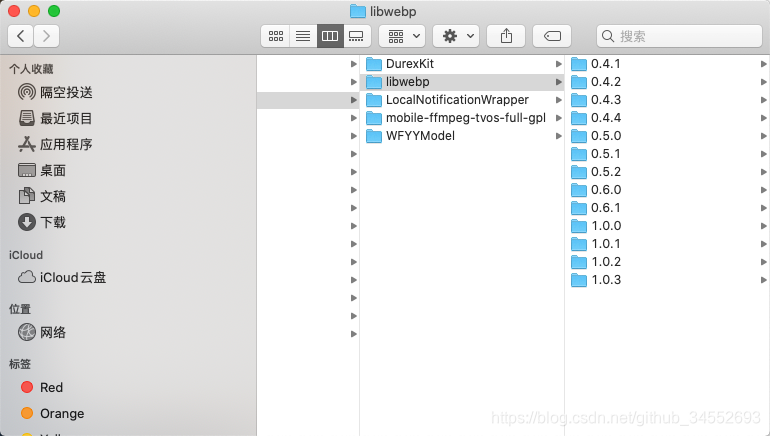Open the group-by arrangement dropdown

point(404,36)
